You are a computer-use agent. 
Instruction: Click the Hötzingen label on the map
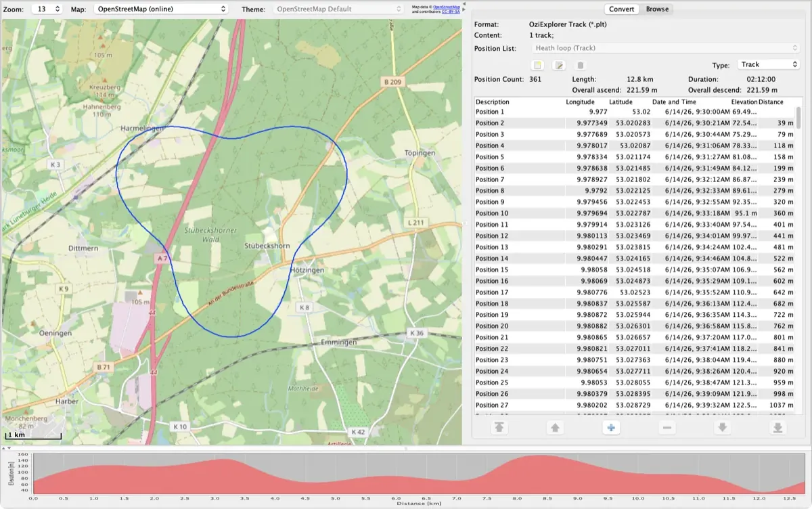307,270
